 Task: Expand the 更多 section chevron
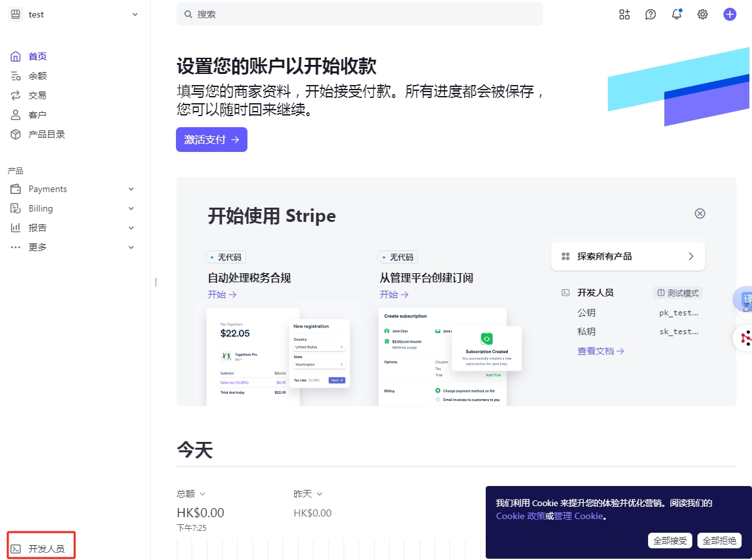point(131,247)
